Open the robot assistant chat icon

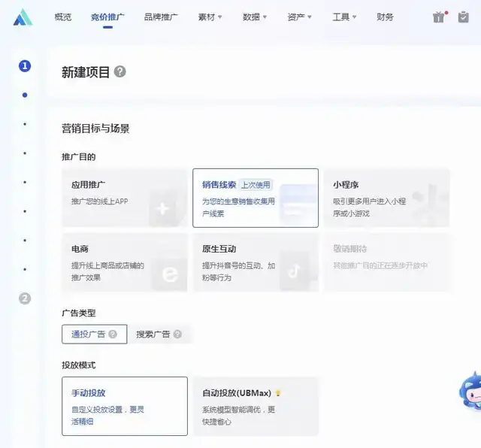pyautogui.click(x=470, y=389)
